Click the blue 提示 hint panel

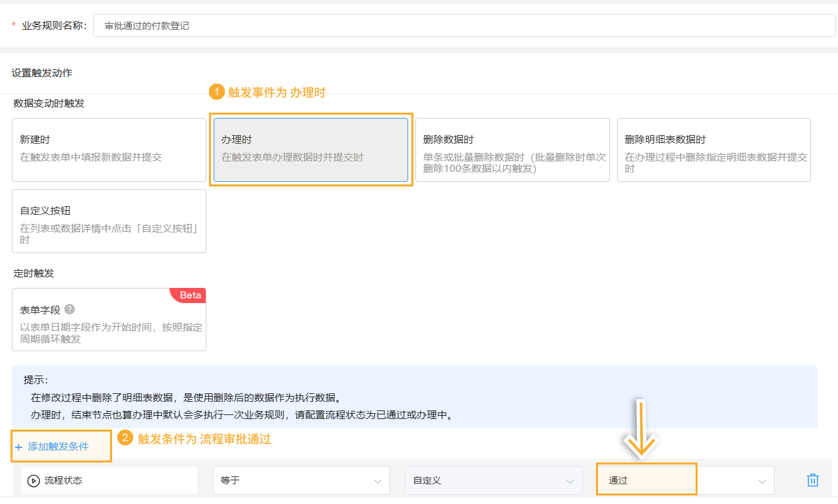click(414, 397)
